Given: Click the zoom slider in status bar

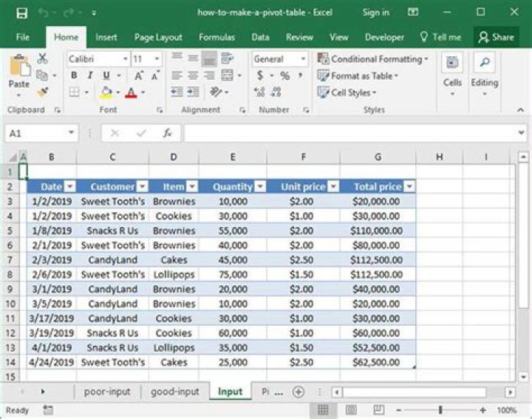Looking at the screenshot, I should (440, 410).
